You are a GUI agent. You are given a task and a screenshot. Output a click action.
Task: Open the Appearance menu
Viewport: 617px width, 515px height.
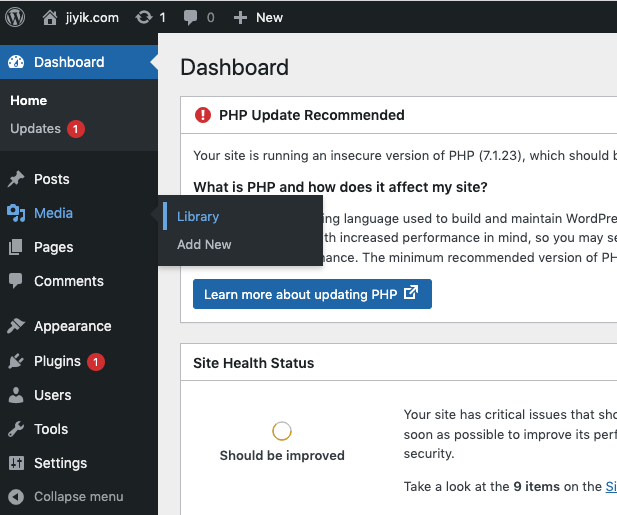(73, 326)
